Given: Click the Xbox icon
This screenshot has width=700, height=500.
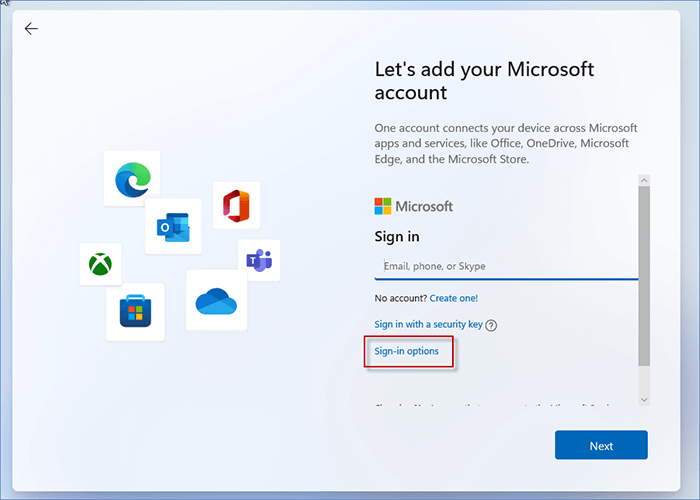Looking at the screenshot, I should click(x=100, y=264).
